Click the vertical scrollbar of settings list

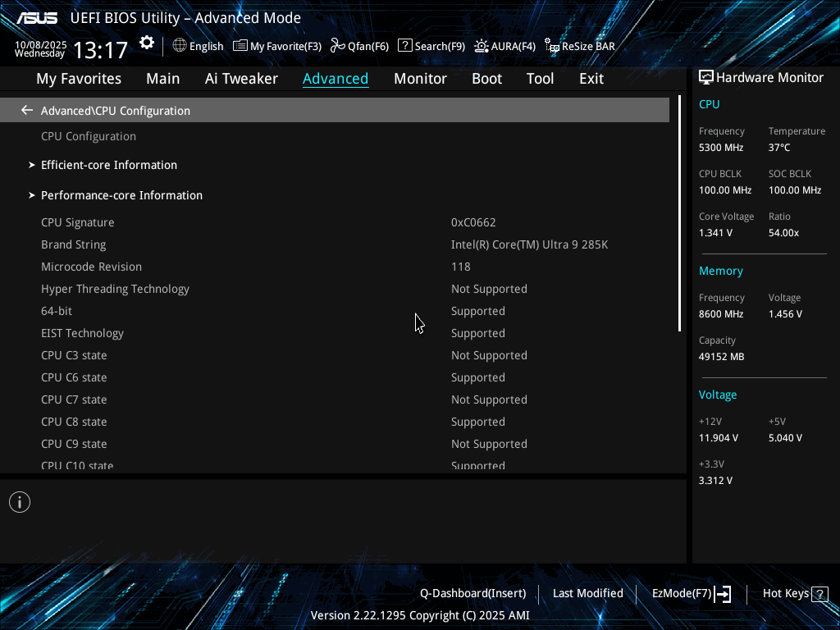click(679, 213)
